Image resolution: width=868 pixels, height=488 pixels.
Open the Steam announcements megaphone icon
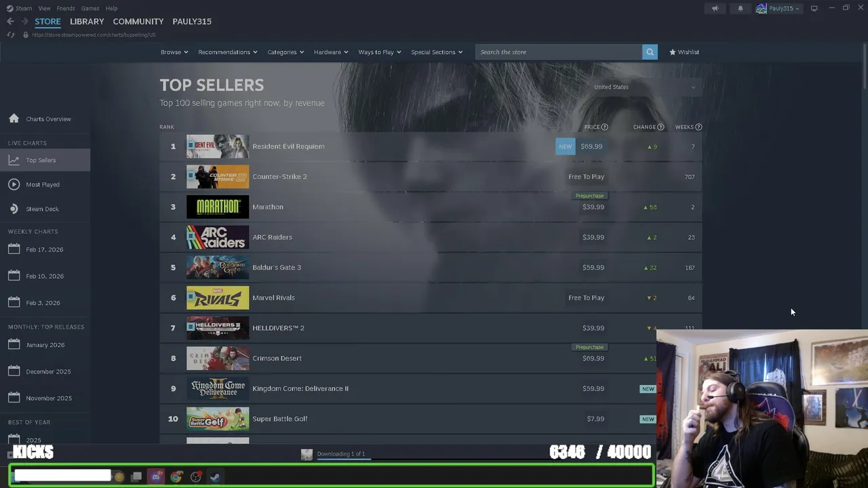click(715, 8)
